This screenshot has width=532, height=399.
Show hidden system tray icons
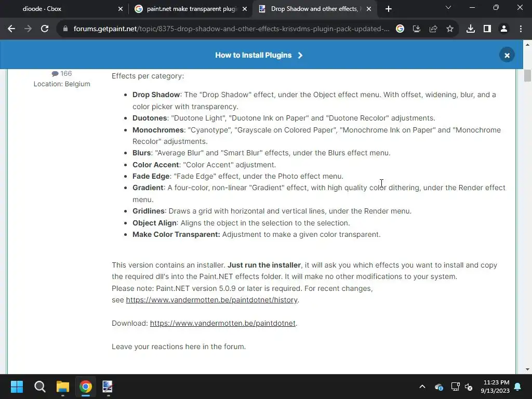[x=422, y=387]
